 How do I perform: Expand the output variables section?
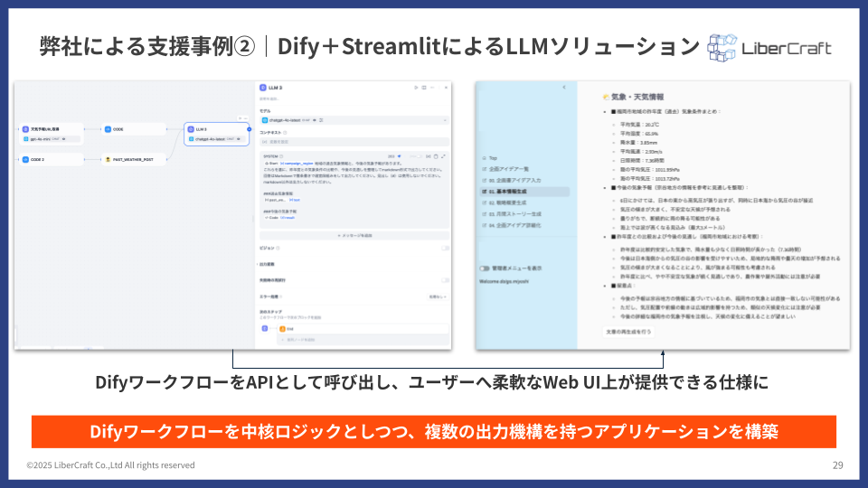pyautogui.click(x=267, y=265)
